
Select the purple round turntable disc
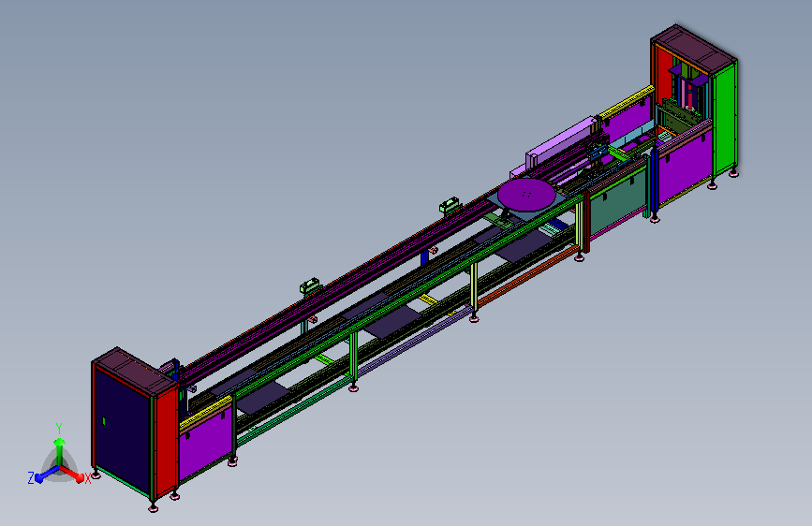click(x=526, y=195)
